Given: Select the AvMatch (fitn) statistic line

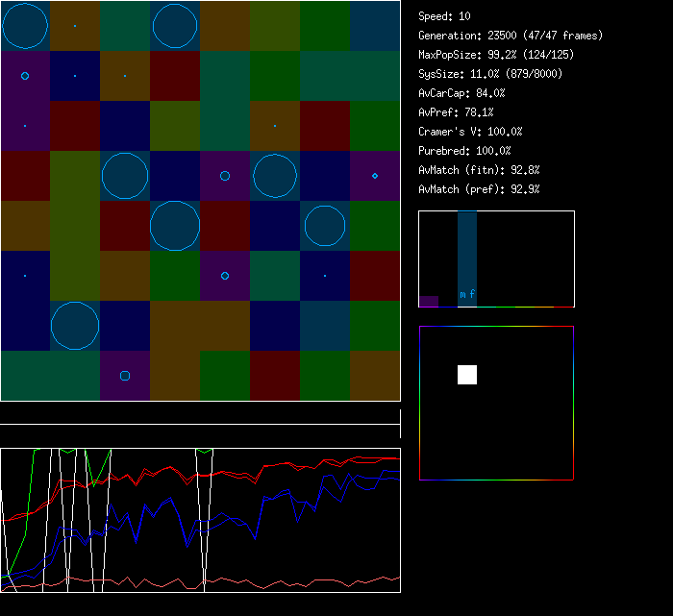Looking at the screenshot, I should (x=479, y=170).
